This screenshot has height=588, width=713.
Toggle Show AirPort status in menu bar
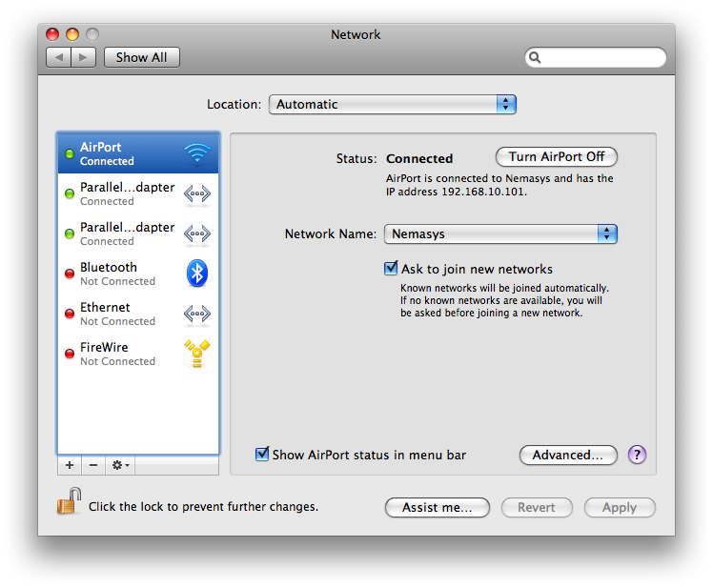262,454
